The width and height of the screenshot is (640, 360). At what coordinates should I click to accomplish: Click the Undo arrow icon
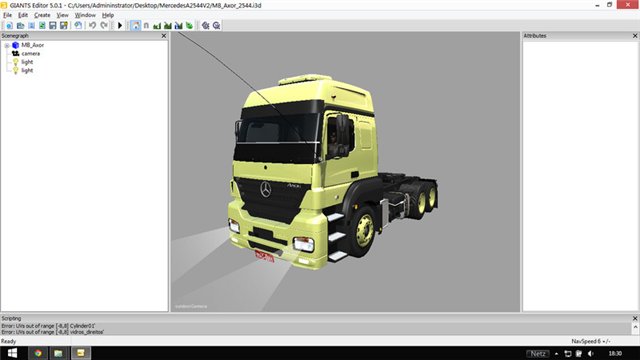[93, 25]
